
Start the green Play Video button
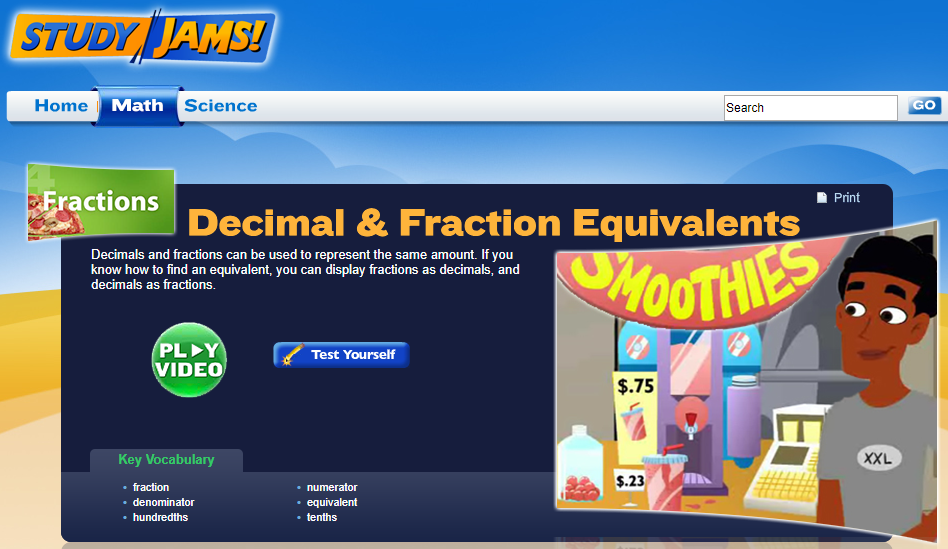[x=189, y=360]
